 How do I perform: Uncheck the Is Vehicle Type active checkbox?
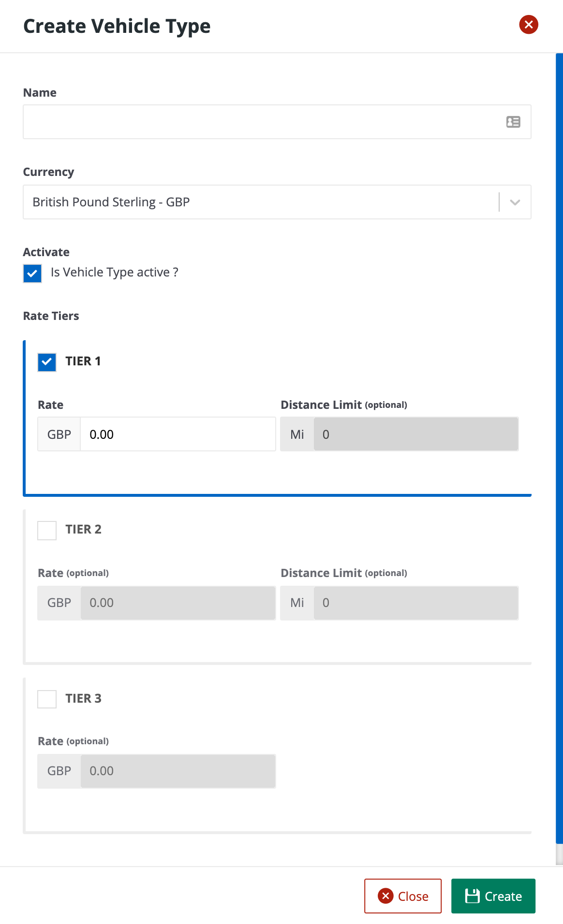32,274
